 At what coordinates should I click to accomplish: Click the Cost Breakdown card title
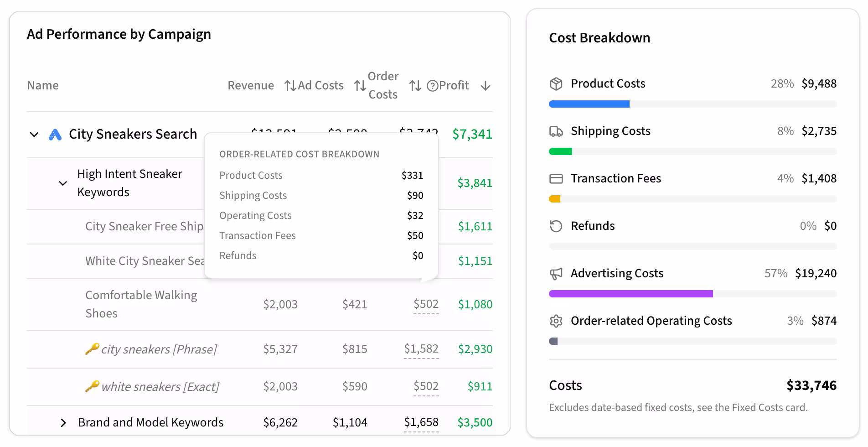(599, 38)
